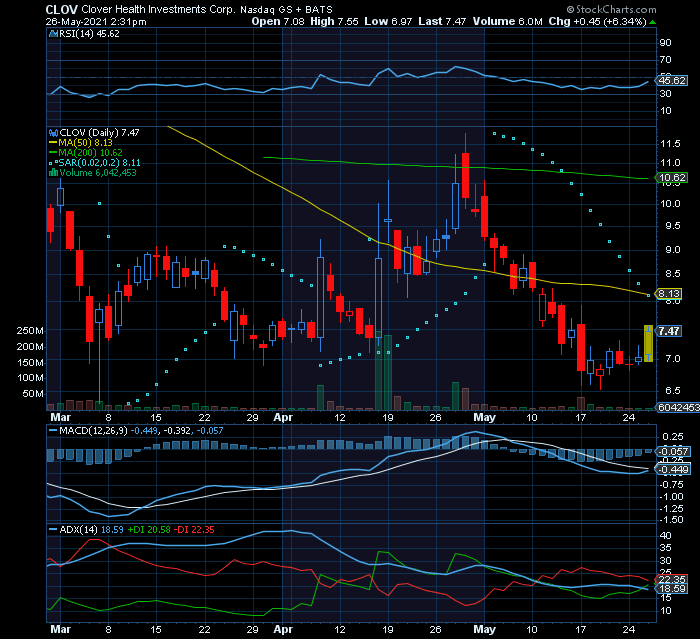Click the Last 7.47 quote value
Screen dimensions: 700x639
click(x=442, y=21)
